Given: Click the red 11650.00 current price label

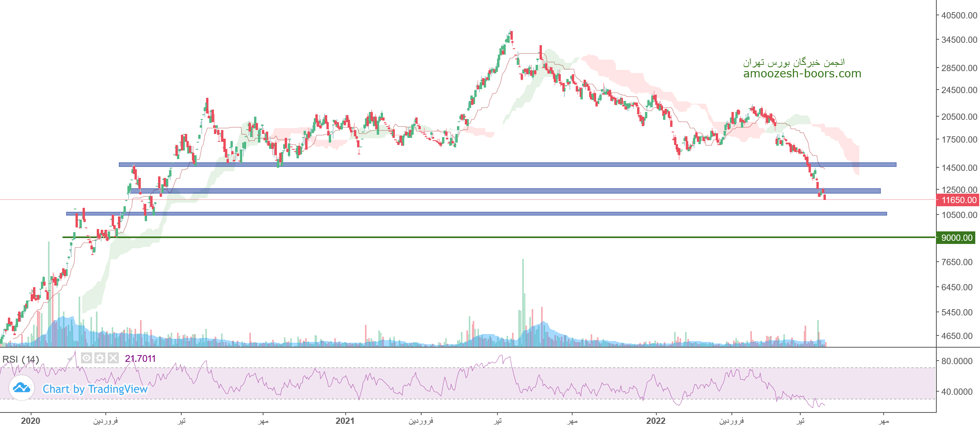Looking at the screenshot, I should pyautogui.click(x=958, y=200).
